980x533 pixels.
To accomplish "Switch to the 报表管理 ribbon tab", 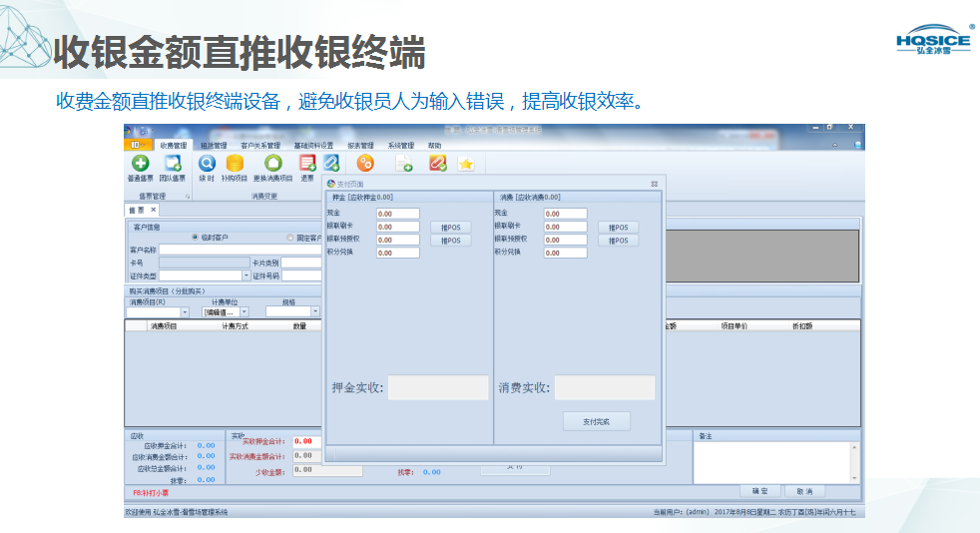I will (x=360, y=146).
